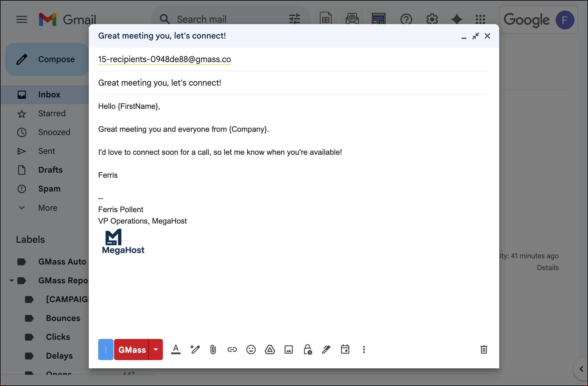Screen dimensions: 588x386
Task: Toggle the formatting options text icon
Action: coord(176,350)
